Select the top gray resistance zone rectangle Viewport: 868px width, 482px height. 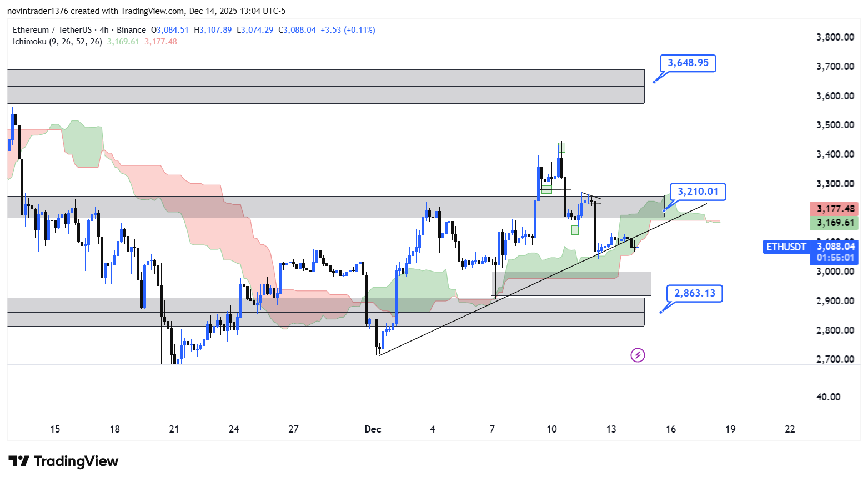(325, 87)
